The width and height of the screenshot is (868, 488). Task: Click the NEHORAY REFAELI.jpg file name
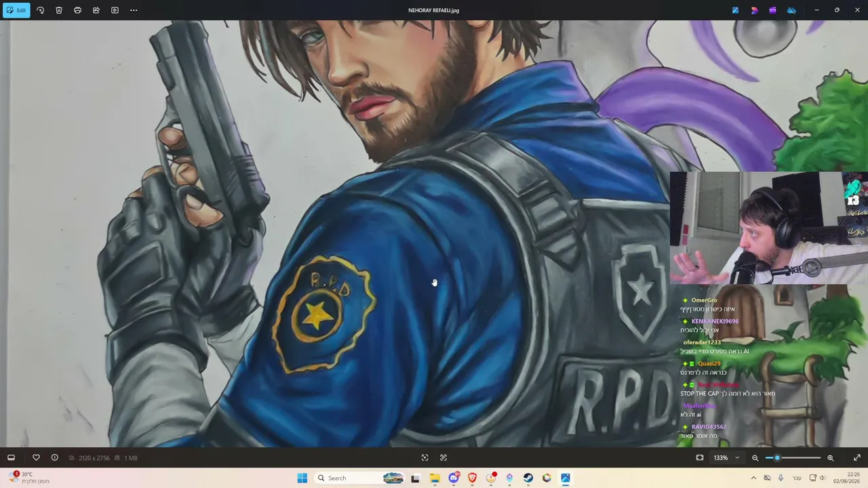(x=433, y=10)
